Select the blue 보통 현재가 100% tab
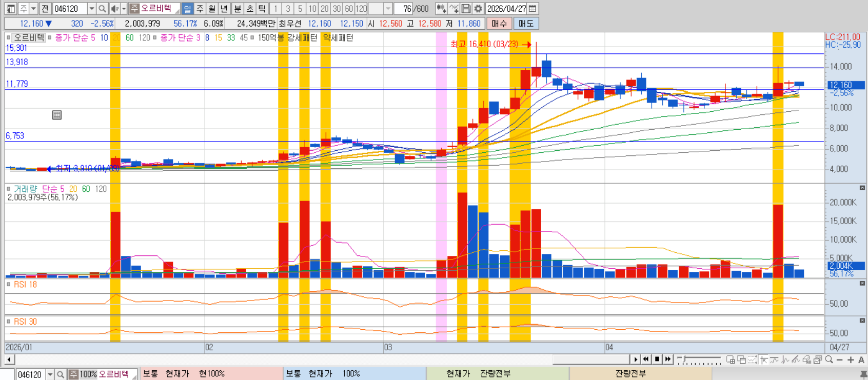Viewport: 868px width, 380px height. point(354,374)
